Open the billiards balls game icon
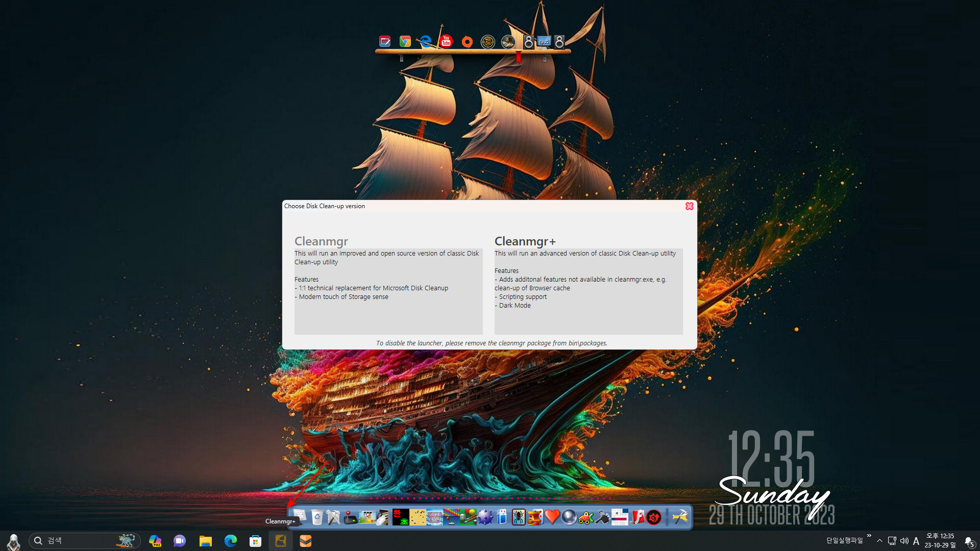The image size is (980, 551). pyautogui.click(x=468, y=517)
